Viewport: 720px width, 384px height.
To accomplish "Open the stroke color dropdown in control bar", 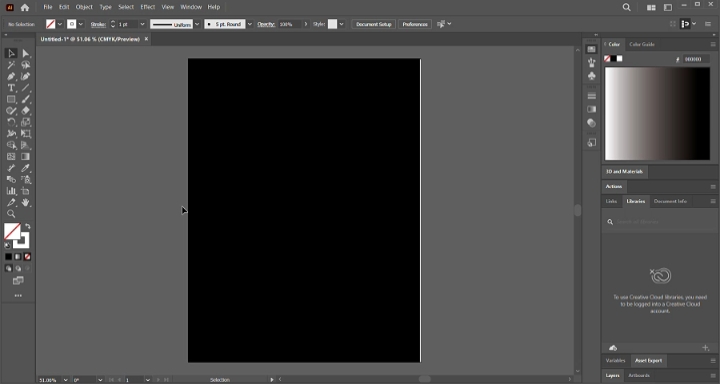I will (x=81, y=24).
